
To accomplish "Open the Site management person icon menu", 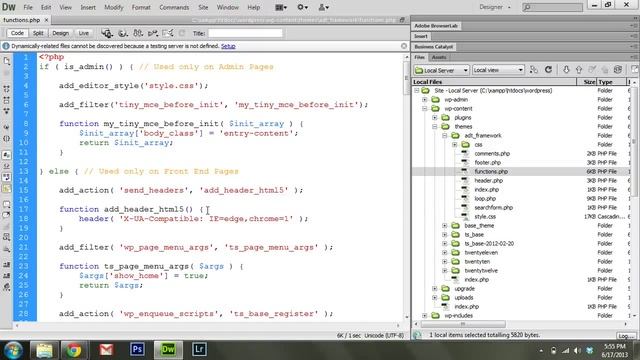I will 323,7.
